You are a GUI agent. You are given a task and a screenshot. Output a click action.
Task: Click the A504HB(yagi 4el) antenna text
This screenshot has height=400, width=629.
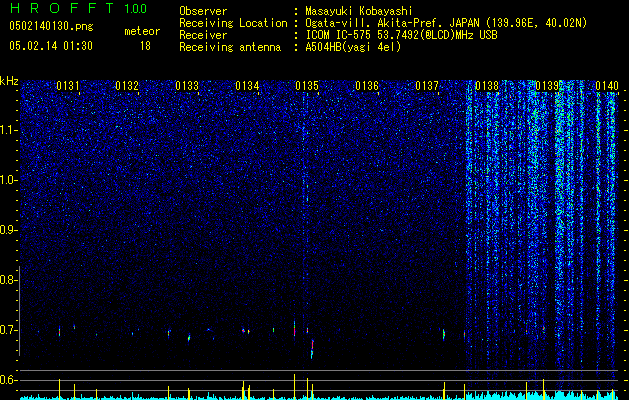[x=353, y=47]
